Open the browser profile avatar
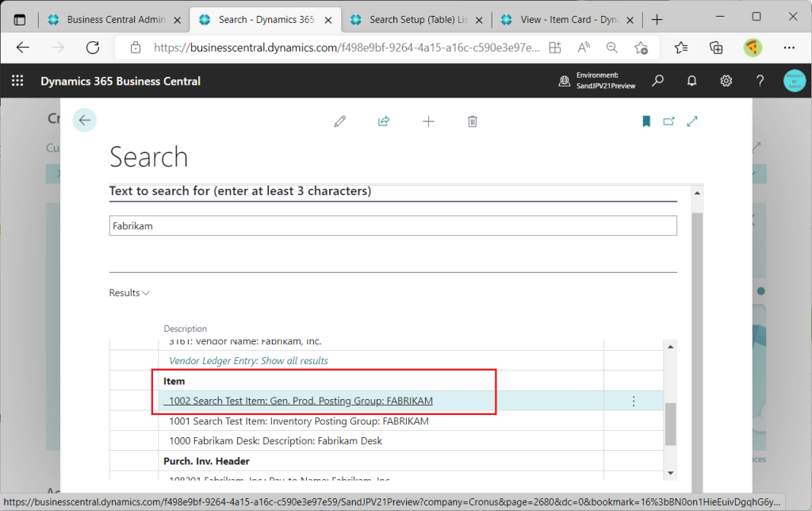This screenshot has height=511, width=812. [753, 48]
